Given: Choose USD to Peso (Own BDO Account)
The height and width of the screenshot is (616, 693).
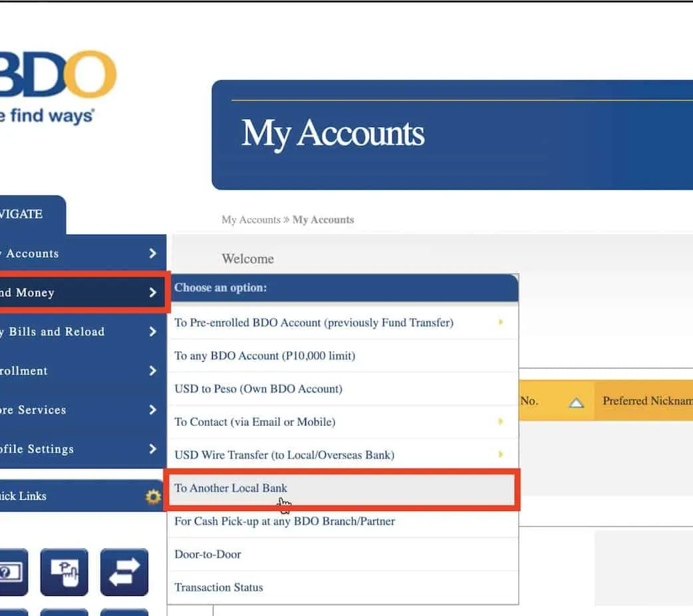Looking at the screenshot, I should [258, 389].
